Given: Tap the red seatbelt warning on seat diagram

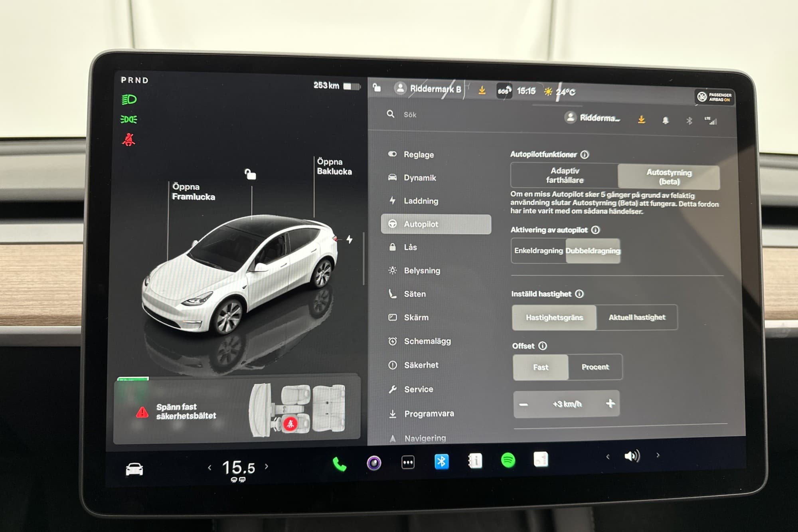Looking at the screenshot, I should (x=290, y=424).
